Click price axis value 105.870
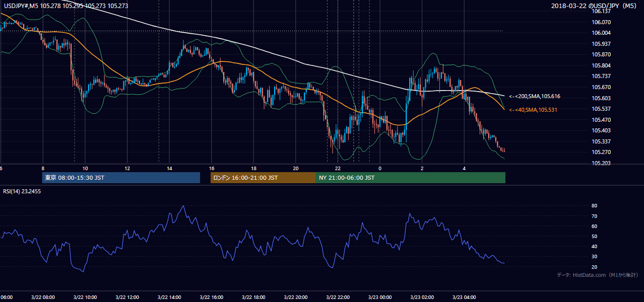The width and height of the screenshot is (644, 302). tap(601, 54)
